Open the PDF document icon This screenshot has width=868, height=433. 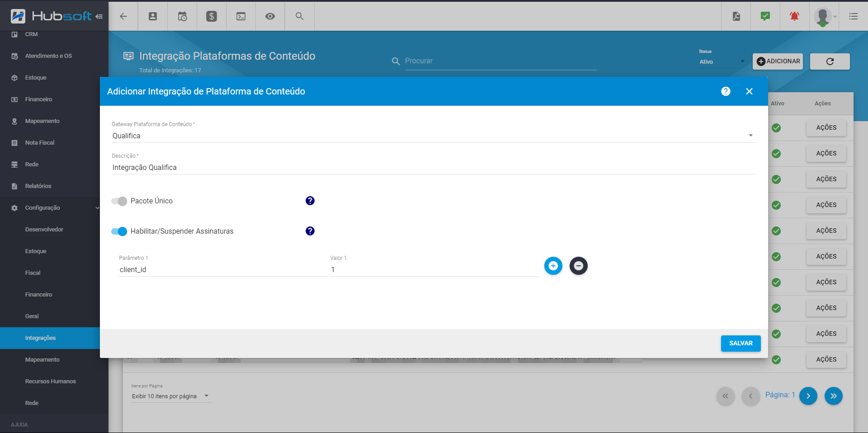[736, 16]
